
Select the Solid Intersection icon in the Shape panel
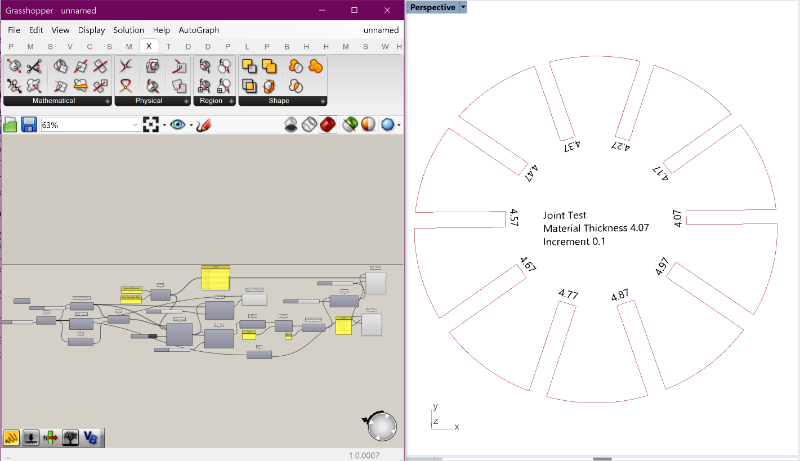click(x=249, y=86)
